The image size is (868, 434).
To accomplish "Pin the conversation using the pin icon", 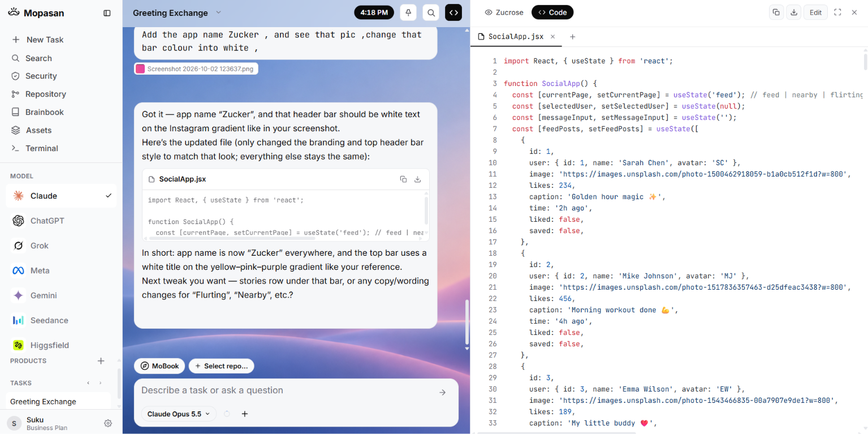I will [408, 12].
